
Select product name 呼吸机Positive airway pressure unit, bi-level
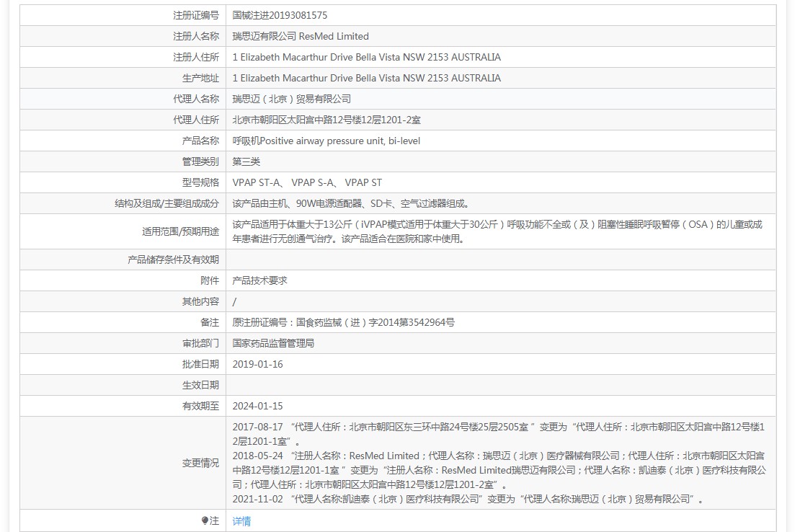(x=326, y=141)
